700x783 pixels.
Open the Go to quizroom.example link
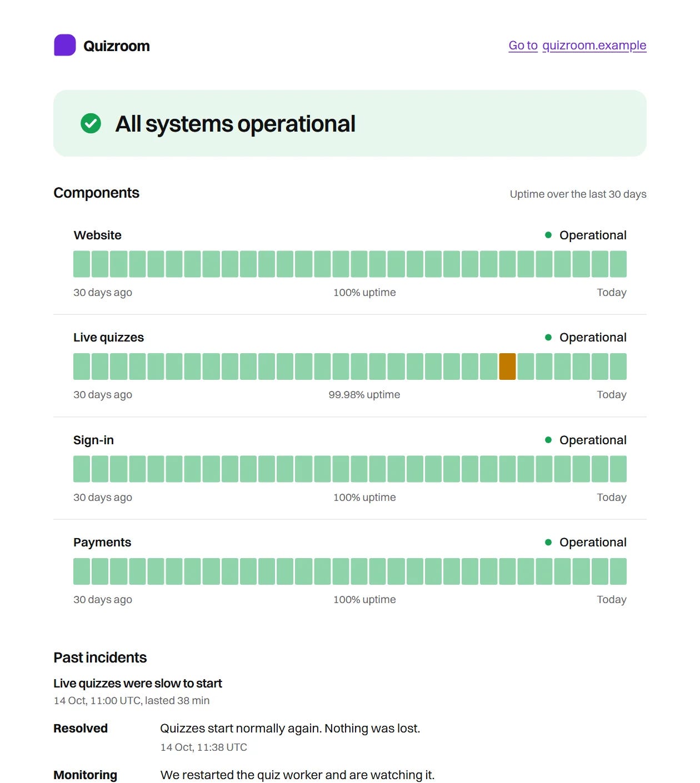coord(577,46)
